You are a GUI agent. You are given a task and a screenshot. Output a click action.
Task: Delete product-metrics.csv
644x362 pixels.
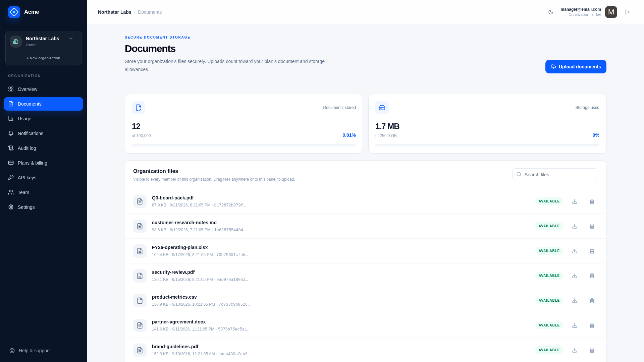592,301
